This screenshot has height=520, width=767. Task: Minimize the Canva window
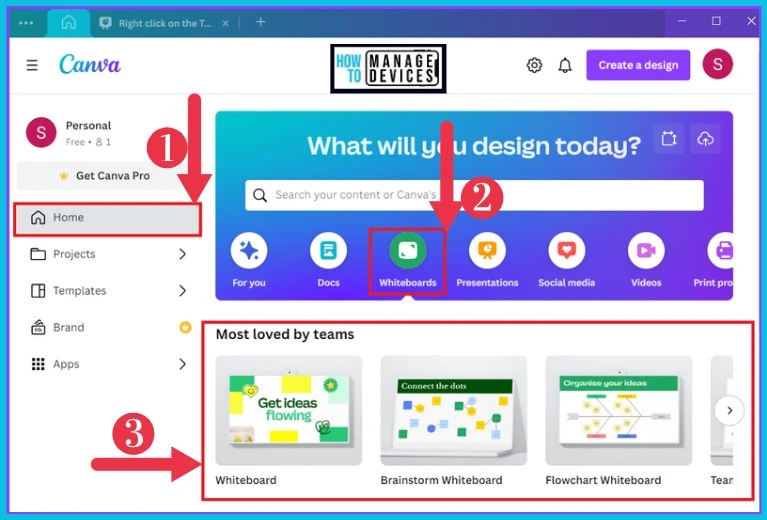click(x=682, y=21)
